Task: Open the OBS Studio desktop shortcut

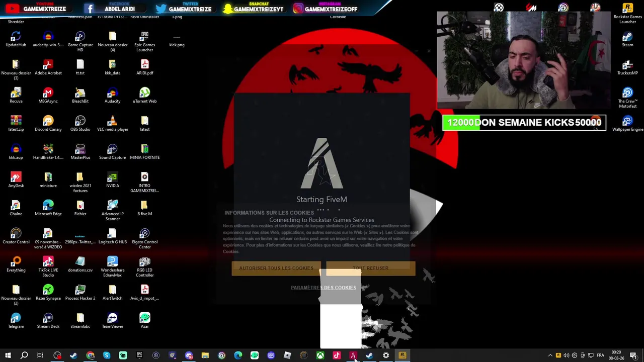Action: click(80, 124)
